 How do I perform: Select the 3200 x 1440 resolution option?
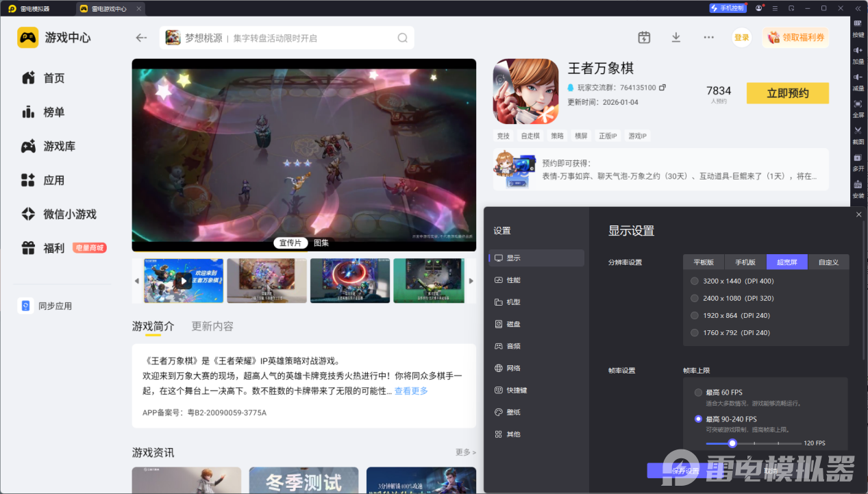(x=732, y=281)
